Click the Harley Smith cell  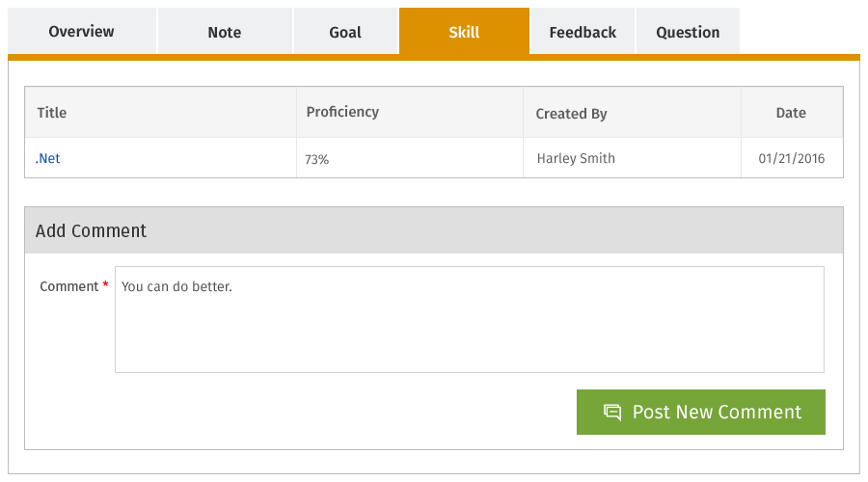click(576, 158)
